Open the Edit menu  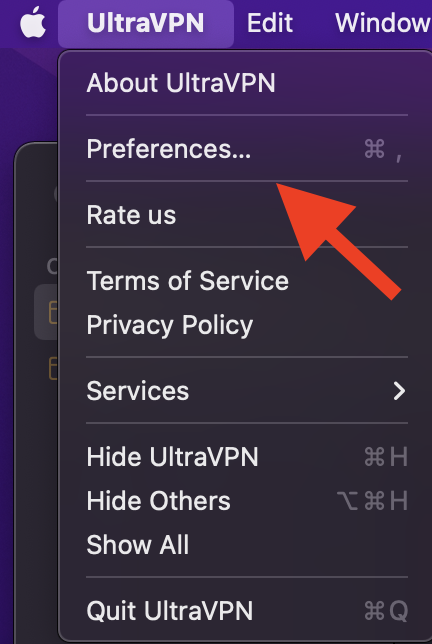(270, 23)
